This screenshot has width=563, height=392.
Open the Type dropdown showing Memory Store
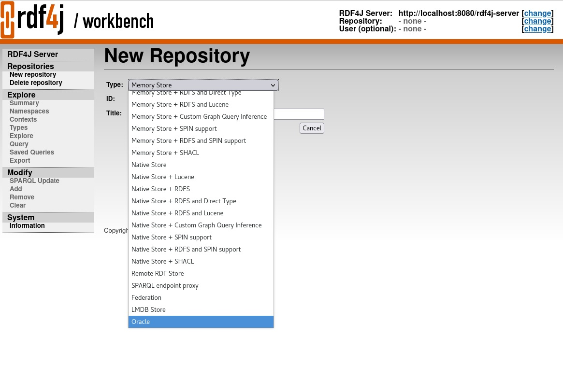pyautogui.click(x=203, y=85)
